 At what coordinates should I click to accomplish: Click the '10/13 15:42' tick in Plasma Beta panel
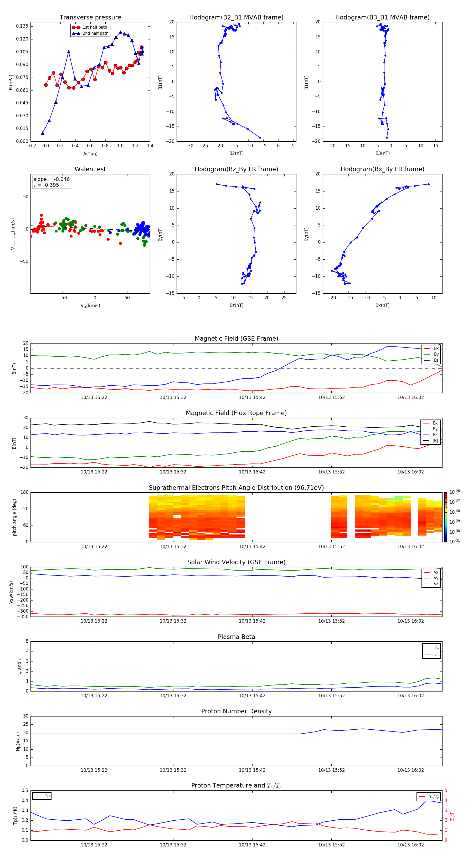pos(252,696)
